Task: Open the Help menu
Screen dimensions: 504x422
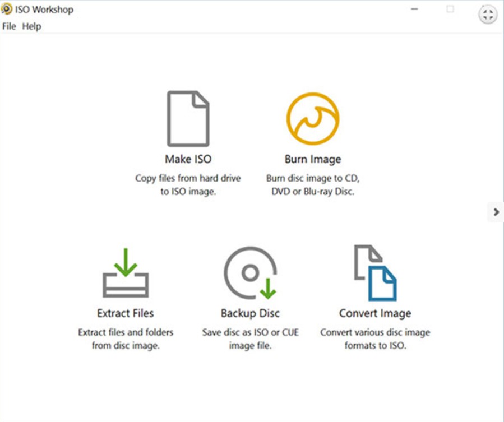Action: click(31, 26)
